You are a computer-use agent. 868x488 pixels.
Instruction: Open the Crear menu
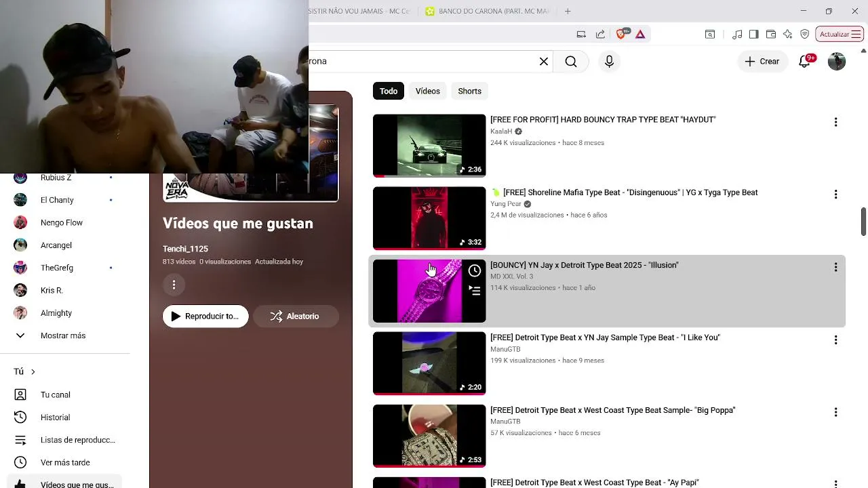[762, 61]
